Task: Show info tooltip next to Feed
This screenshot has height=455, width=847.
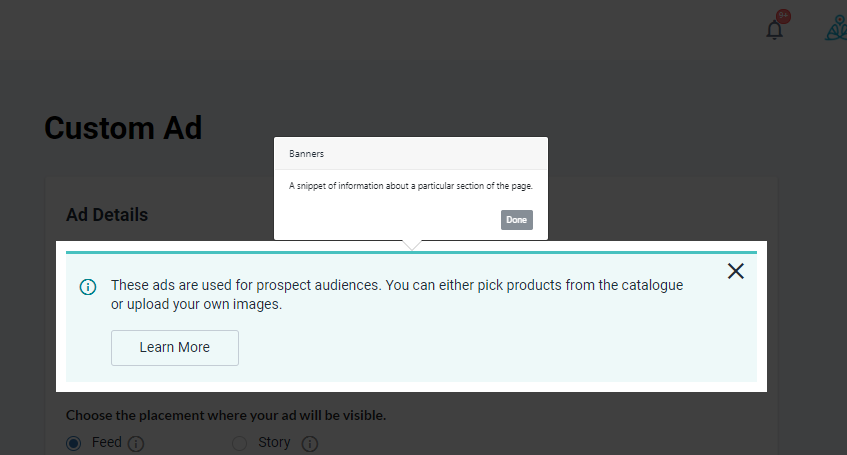Action: pyautogui.click(x=136, y=444)
